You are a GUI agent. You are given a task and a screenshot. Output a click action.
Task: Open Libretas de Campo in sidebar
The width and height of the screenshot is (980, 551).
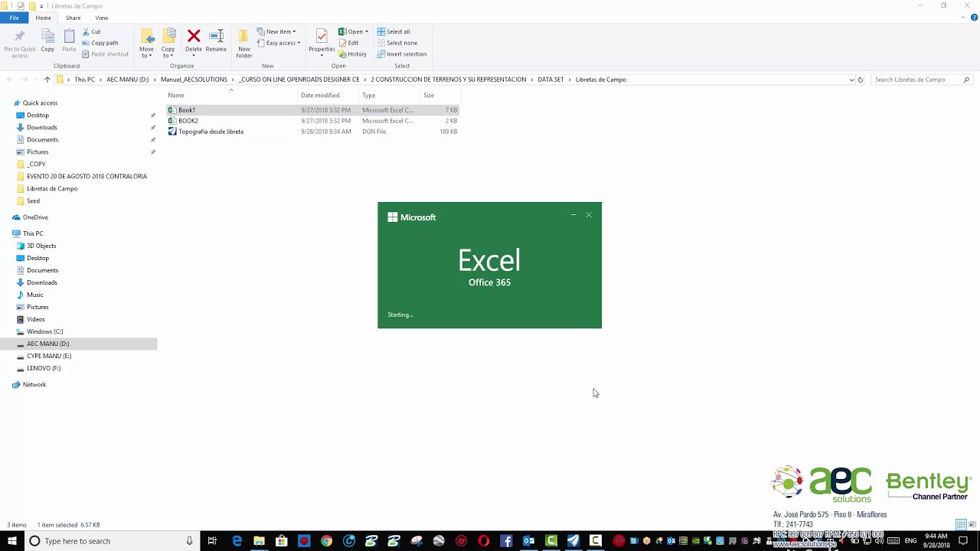(52, 189)
